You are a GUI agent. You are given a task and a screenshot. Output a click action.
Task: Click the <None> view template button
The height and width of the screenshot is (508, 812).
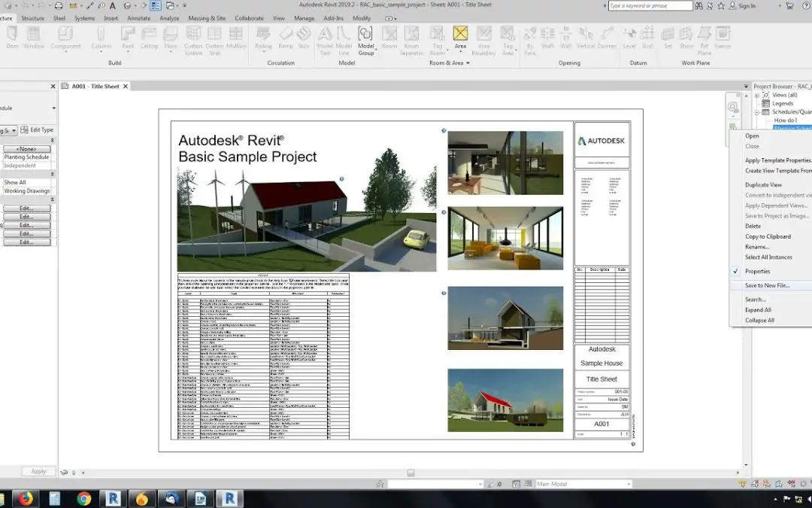tap(26, 149)
